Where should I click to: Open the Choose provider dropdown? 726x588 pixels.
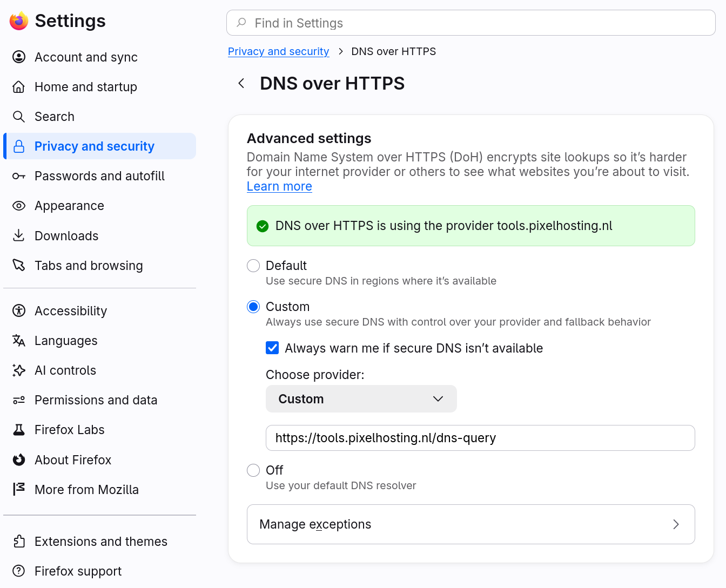point(361,399)
